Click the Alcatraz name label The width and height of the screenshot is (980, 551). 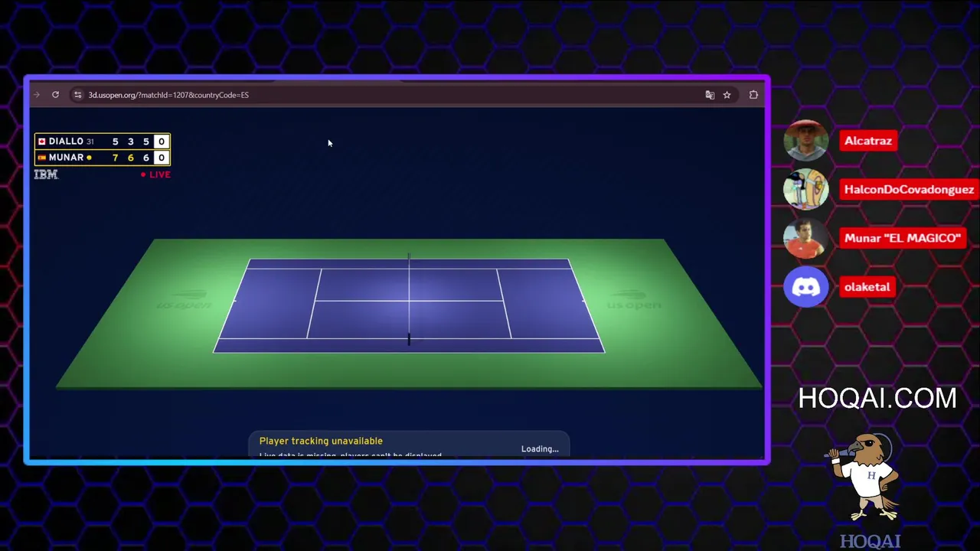pyautogui.click(x=868, y=141)
